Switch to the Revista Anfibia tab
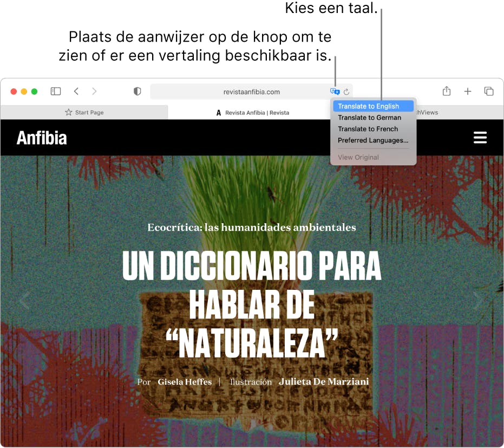Image resolution: width=504 pixels, height=448 pixels. [x=252, y=113]
